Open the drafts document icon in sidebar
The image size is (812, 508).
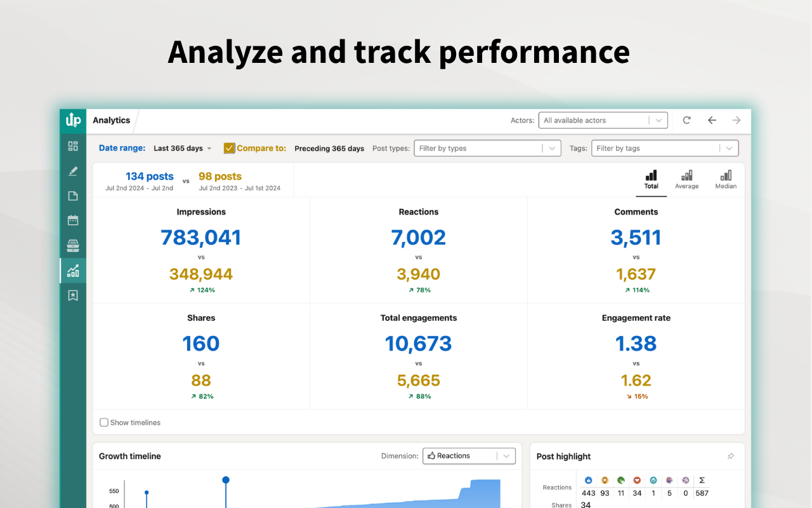[x=73, y=196]
